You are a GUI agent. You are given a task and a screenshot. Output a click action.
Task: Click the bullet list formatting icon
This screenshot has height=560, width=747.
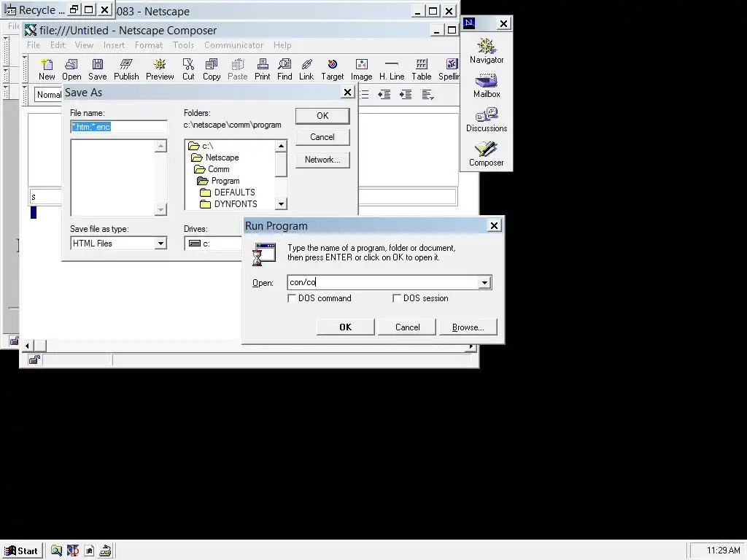[x=364, y=94]
